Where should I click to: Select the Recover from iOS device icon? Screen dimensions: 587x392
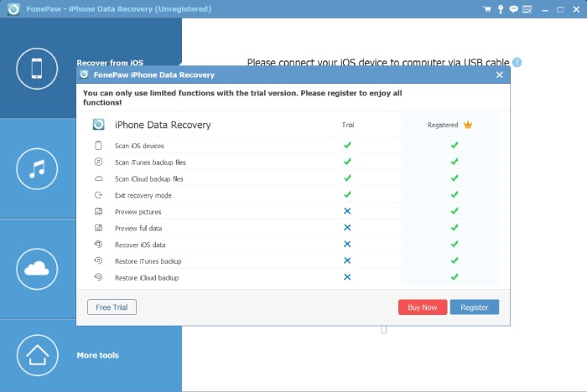[x=37, y=69]
